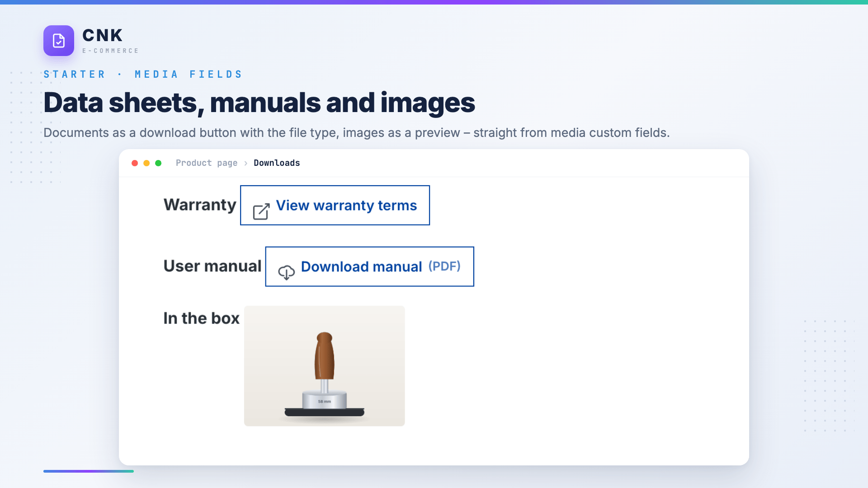Viewport: 868px width, 488px height.
Task: Click the green maximize window dot
Action: (x=158, y=163)
